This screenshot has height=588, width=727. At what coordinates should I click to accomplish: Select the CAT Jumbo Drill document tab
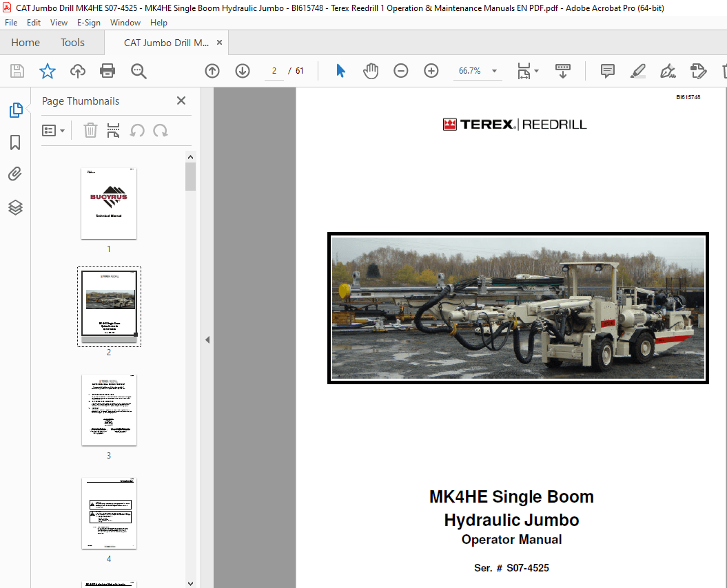(x=166, y=43)
